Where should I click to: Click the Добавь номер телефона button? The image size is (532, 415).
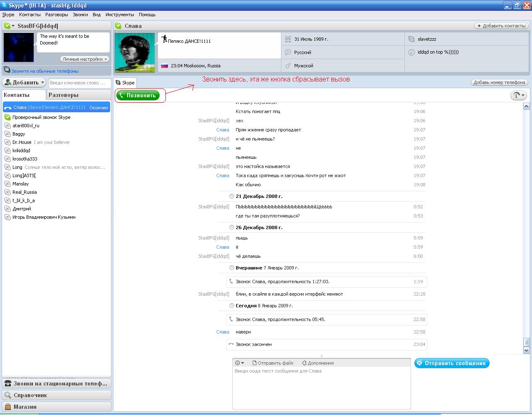pyautogui.click(x=499, y=82)
